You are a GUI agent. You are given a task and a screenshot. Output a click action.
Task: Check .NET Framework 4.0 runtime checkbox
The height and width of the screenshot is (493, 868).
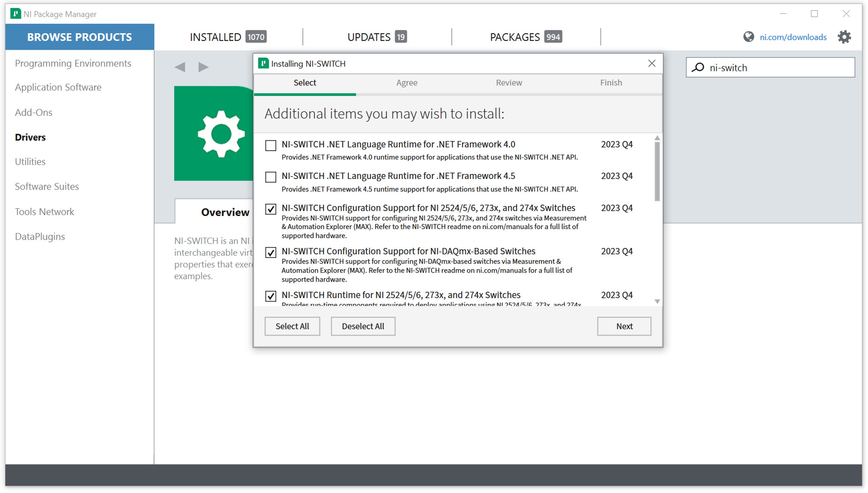(x=270, y=145)
